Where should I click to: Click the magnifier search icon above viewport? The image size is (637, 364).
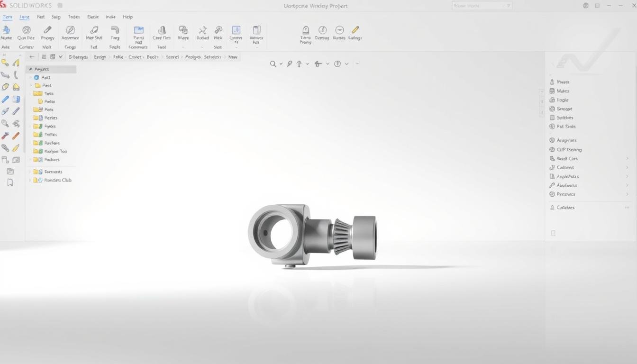(273, 64)
